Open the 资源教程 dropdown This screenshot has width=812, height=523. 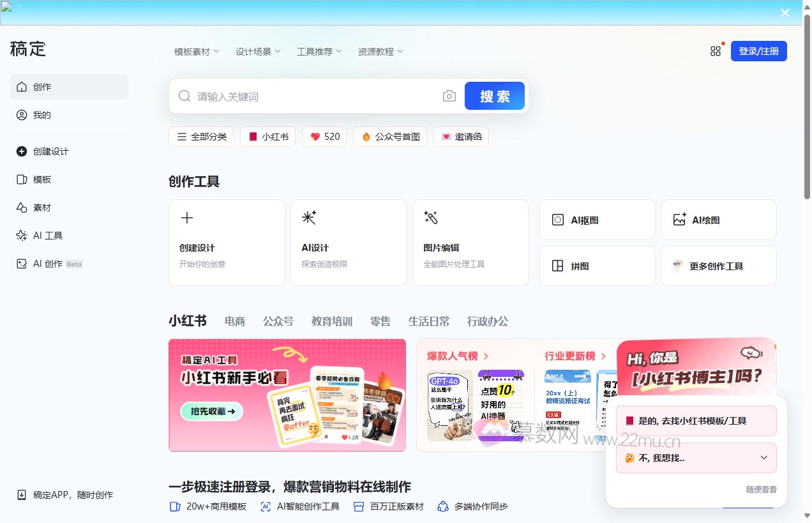click(380, 51)
